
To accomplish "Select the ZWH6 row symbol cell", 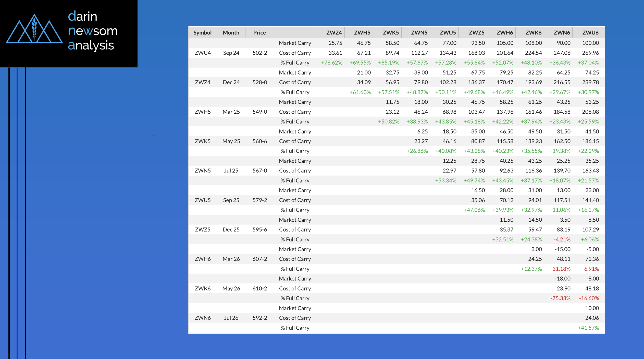I will point(203,259).
